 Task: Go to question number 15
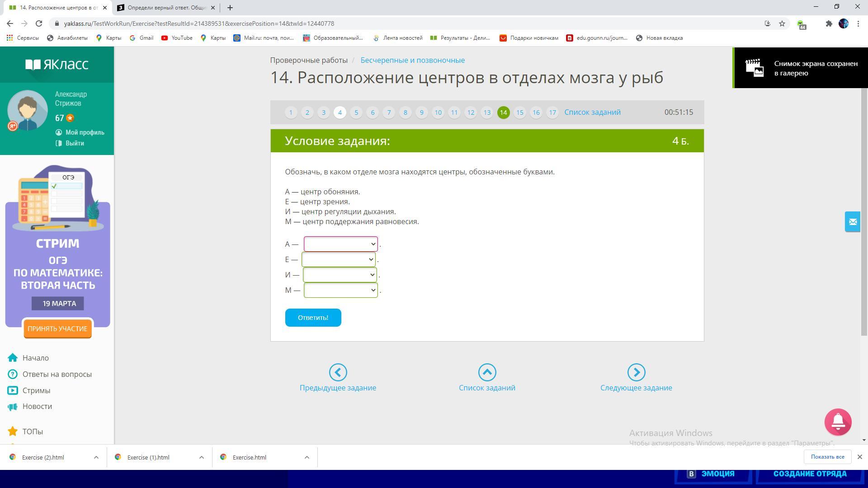click(x=519, y=113)
